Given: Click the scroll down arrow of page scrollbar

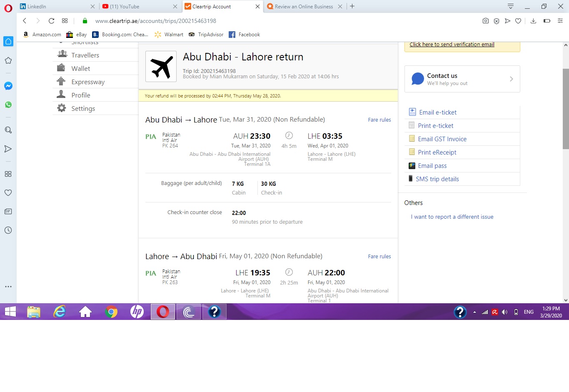Looking at the screenshot, I should coord(566,300).
